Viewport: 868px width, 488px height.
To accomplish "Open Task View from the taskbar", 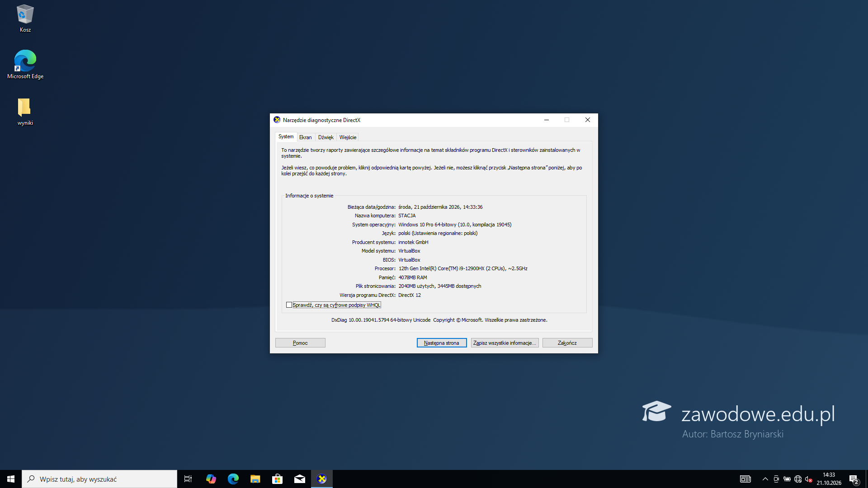I will [188, 479].
